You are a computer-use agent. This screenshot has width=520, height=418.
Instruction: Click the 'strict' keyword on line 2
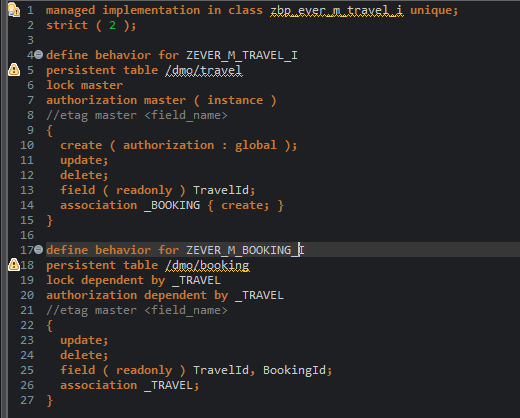pos(67,25)
